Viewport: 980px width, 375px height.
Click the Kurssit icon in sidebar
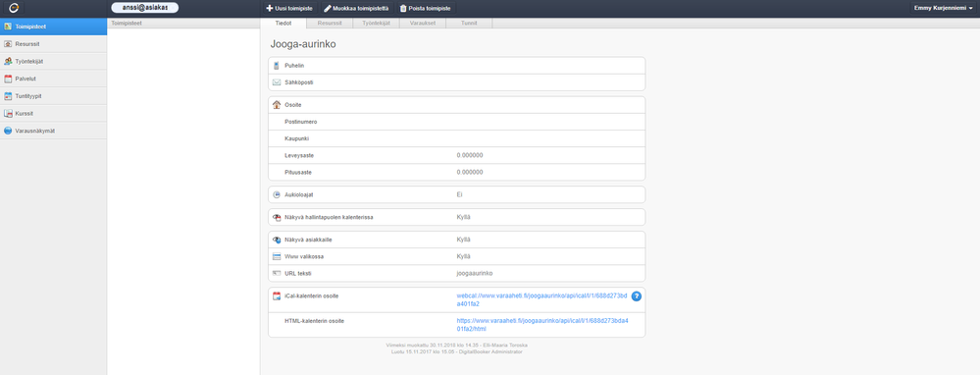pyautogui.click(x=8, y=114)
